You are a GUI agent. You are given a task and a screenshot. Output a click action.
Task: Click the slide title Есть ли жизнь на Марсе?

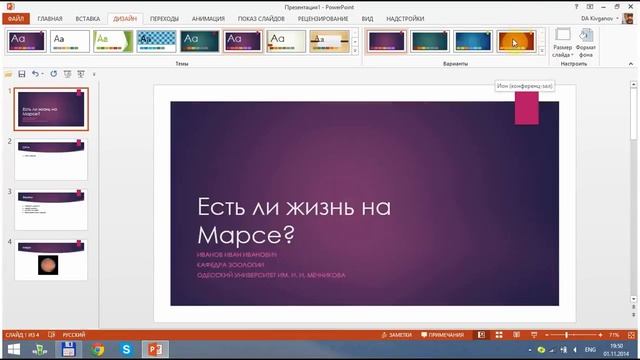pyautogui.click(x=294, y=220)
